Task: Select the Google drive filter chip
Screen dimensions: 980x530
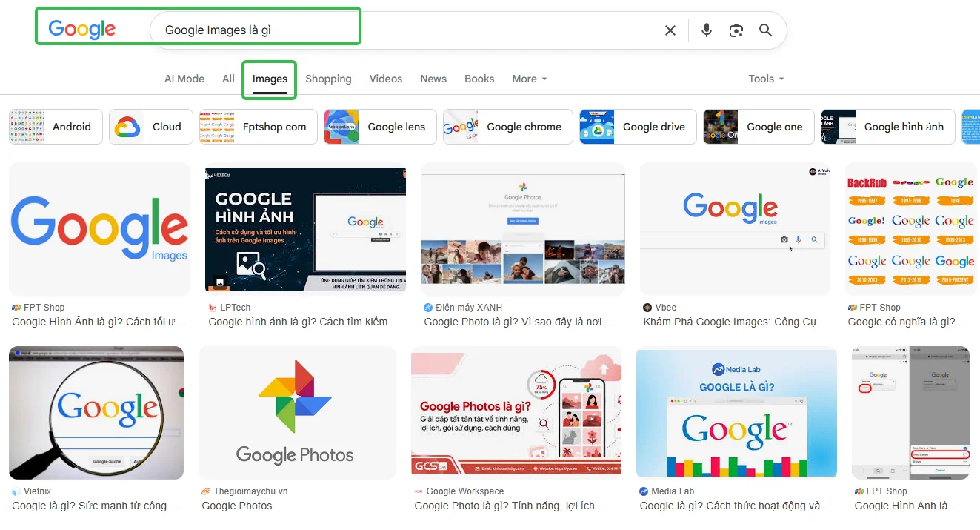Action: click(638, 127)
